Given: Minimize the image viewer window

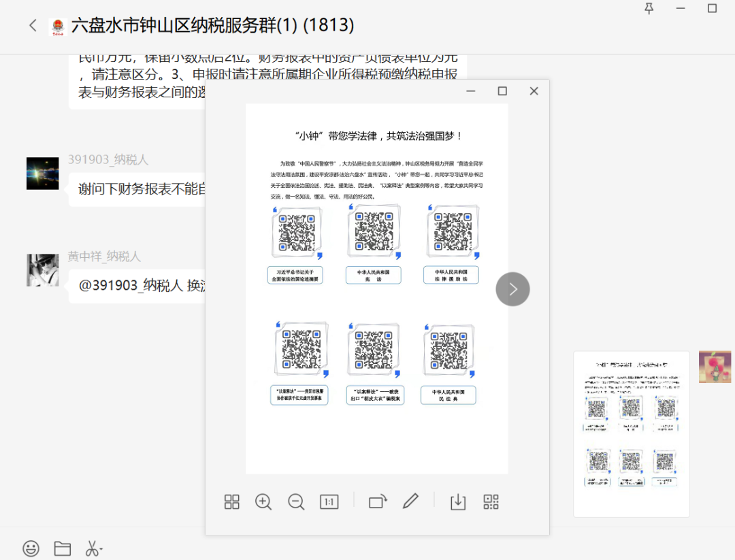Looking at the screenshot, I should [x=471, y=91].
